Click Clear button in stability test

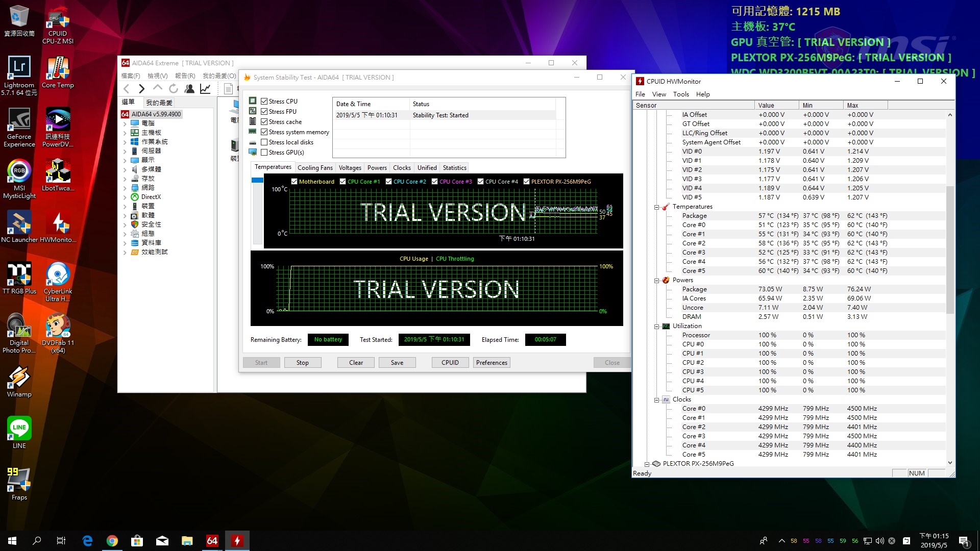tap(356, 362)
